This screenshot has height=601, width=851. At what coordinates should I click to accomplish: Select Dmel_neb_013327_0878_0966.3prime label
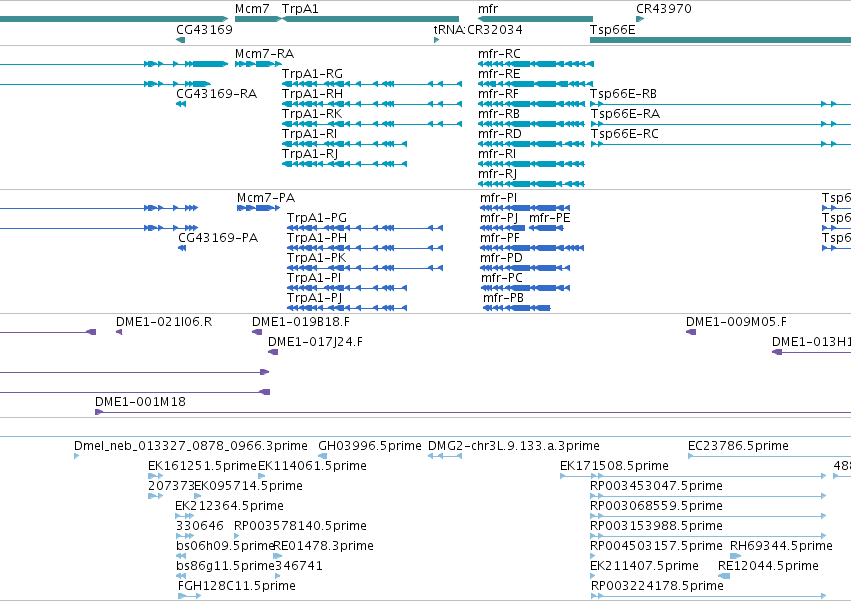coord(191,446)
